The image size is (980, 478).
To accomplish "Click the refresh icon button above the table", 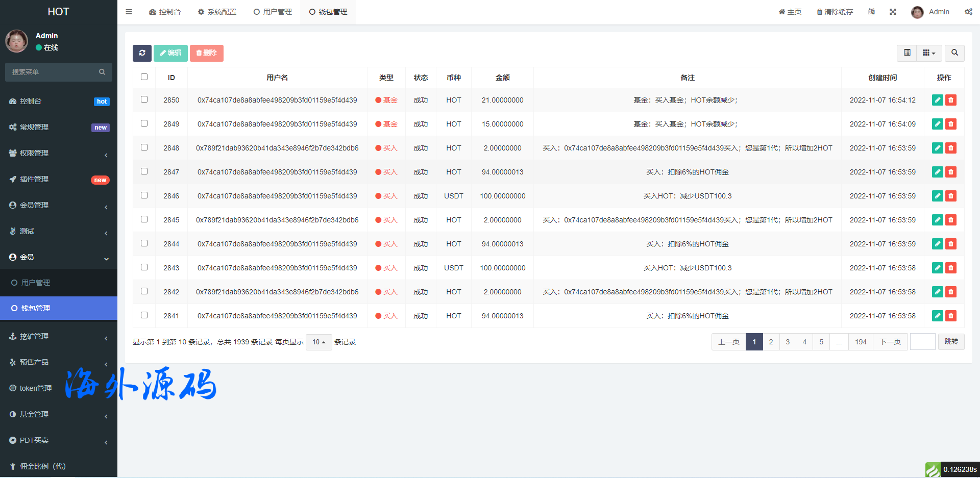I will [142, 53].
